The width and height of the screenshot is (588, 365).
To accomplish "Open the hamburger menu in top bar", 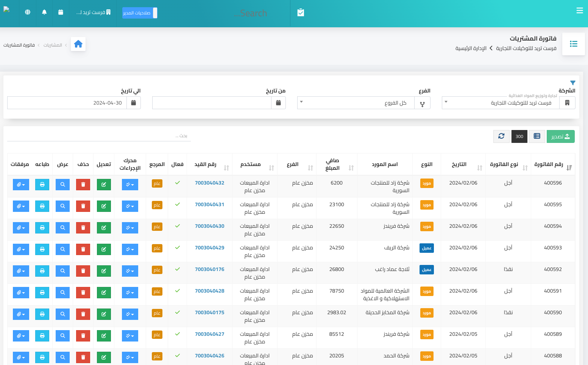I will 580,11.
